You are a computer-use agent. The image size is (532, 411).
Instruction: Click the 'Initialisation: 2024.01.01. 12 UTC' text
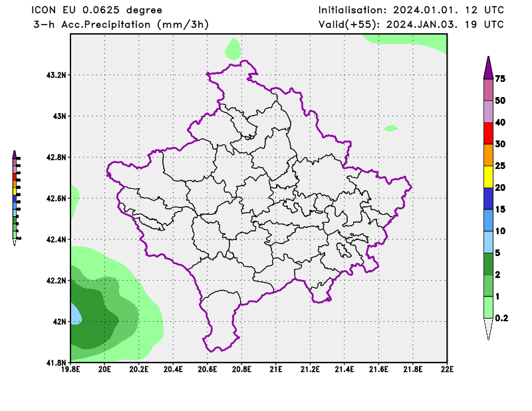(x=411, y=10)
